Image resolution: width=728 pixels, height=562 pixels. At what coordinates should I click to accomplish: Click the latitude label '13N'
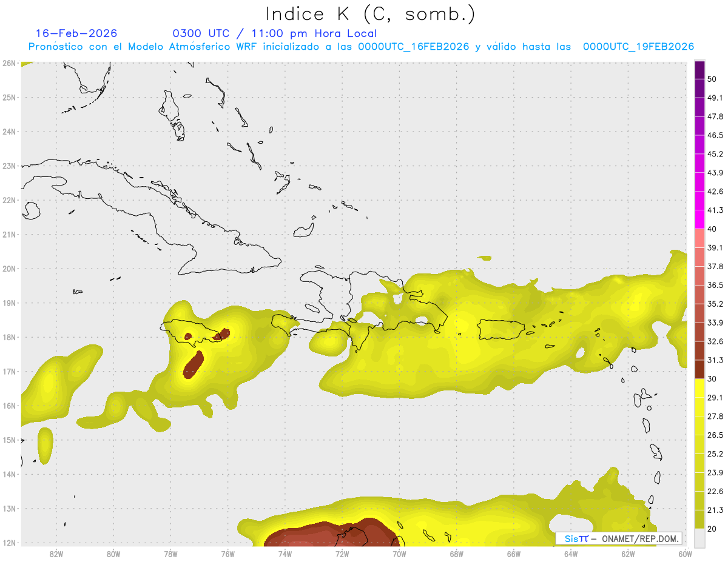8,508
